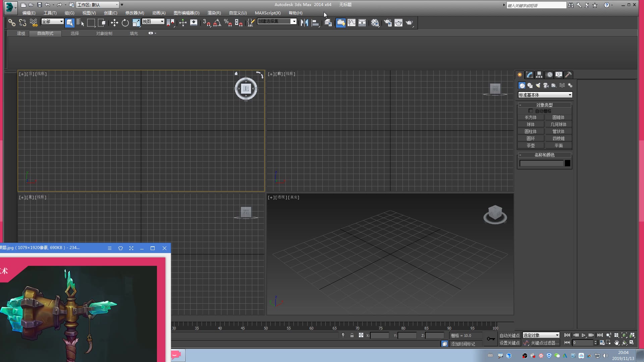This screenshot has width=644, height=362.
Task: Select the Rotate tool
Action: pos(125,23)
